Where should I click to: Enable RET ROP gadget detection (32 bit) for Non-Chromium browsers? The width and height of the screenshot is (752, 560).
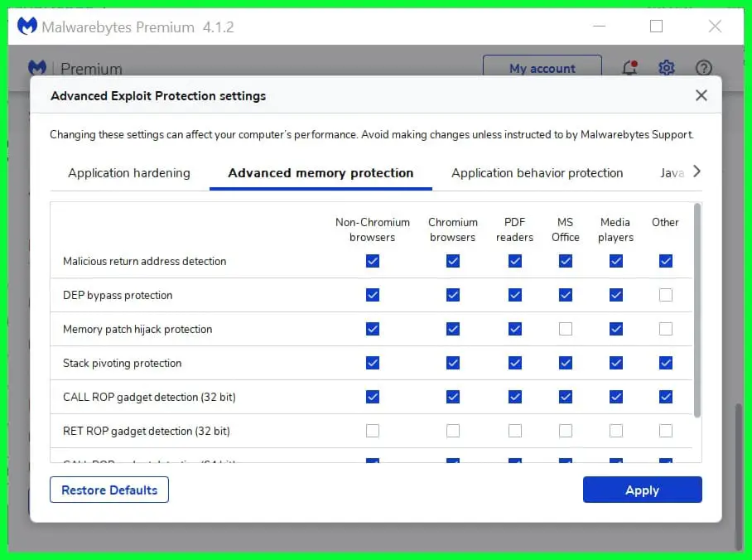tap(373, 431)
